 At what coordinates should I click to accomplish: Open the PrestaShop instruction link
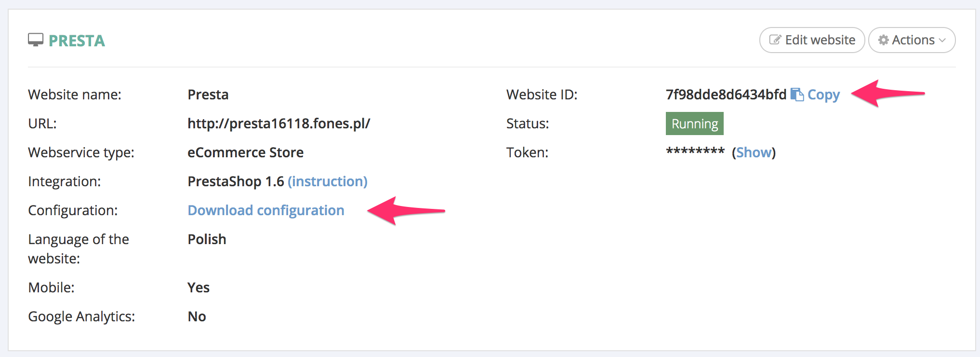[x=328, y=181]
